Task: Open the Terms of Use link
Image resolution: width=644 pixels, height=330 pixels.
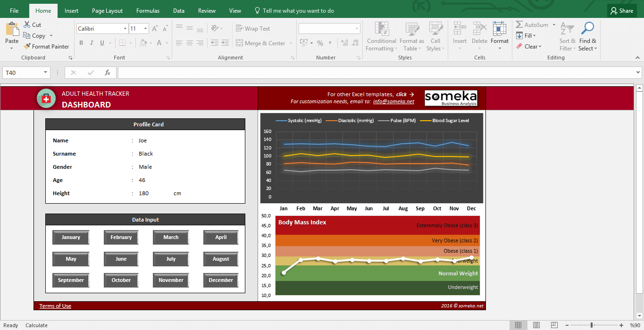Action: 55,306
